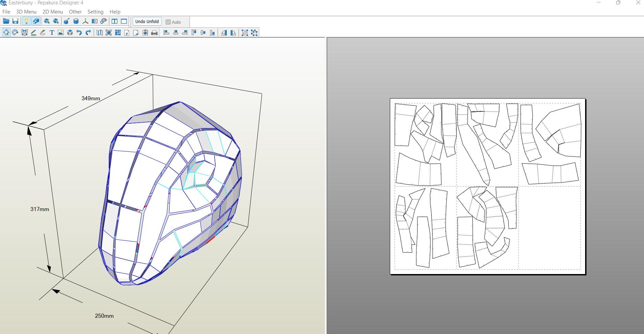This screenshot has height=334, width=644.
Task: Center selected parts horizontally
Action: pos(176,33)
